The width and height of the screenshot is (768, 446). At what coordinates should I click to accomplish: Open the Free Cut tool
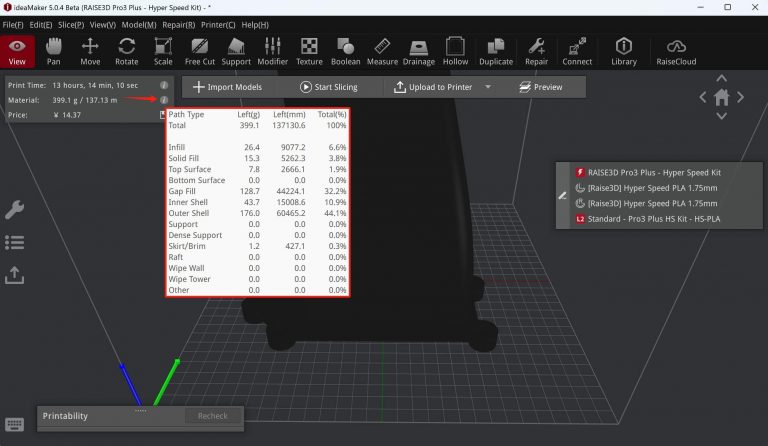(x=200, y=52)
